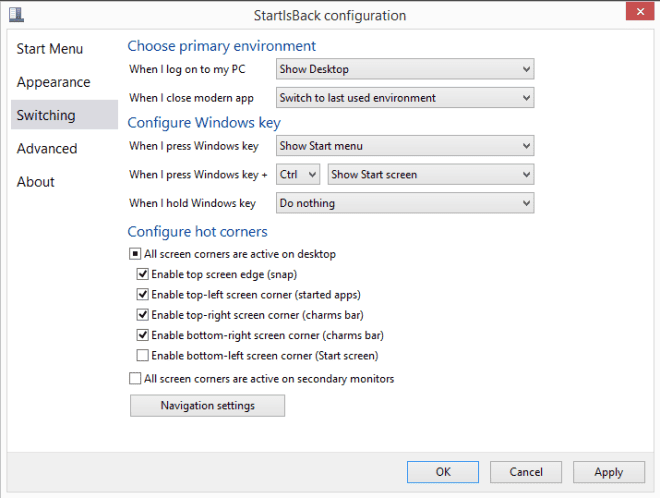Confirm changes with the OK button
660x498 pixels.
pyautogui.click(x=443, y=472)
